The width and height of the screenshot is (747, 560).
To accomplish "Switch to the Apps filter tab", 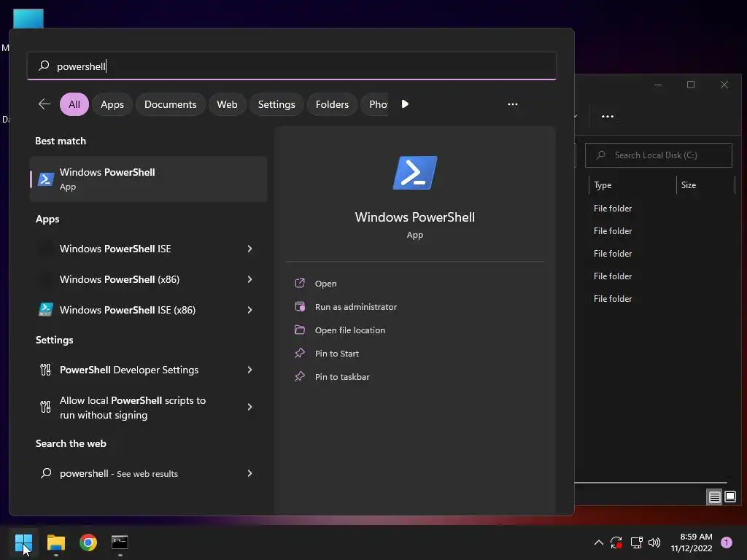I will (112, 104).
